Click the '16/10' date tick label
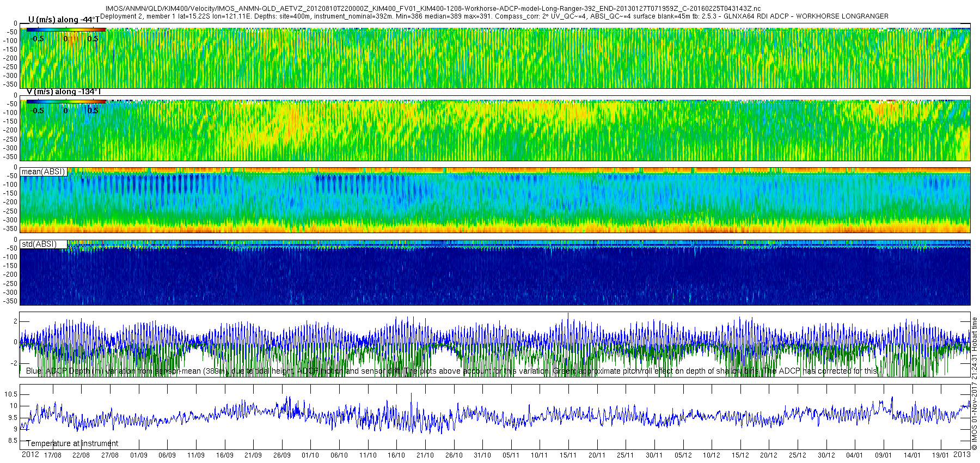 (396, 455)
